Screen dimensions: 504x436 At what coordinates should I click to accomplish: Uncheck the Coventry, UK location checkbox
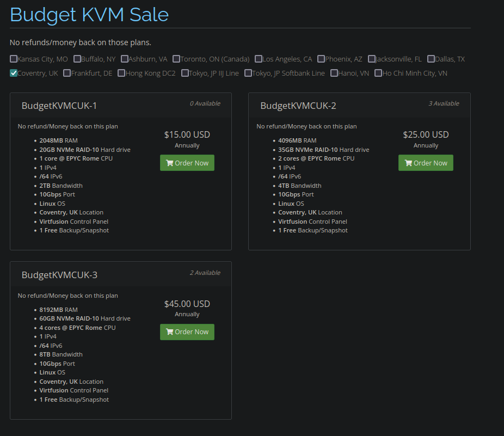(14, 73)
